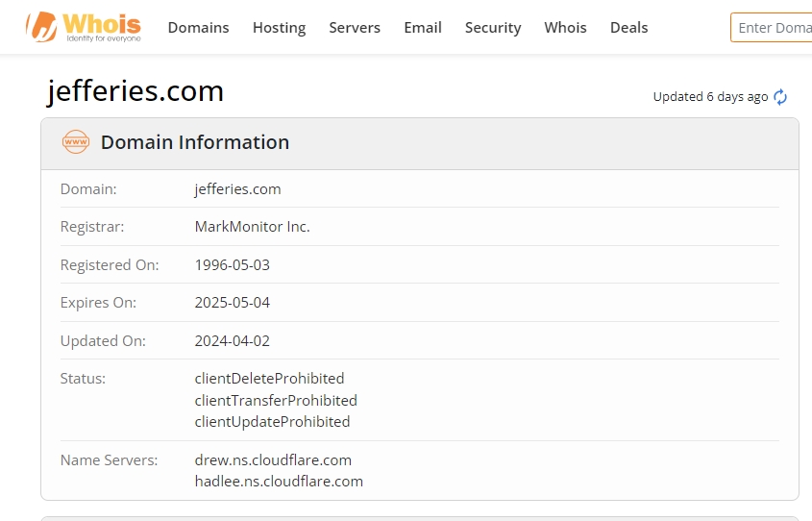Open the Hosting menu
The height and width of the screenshot is (521, 812).
(279, 28)
